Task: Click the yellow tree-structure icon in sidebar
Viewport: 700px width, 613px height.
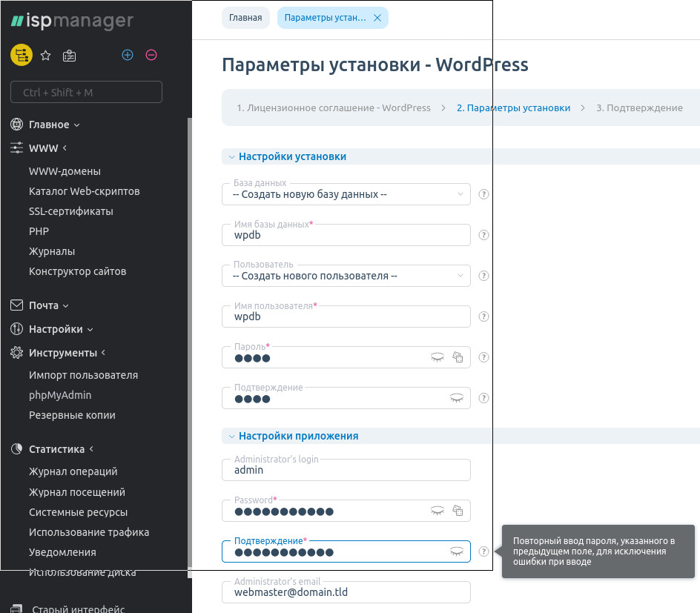Action: click(21, 55)
